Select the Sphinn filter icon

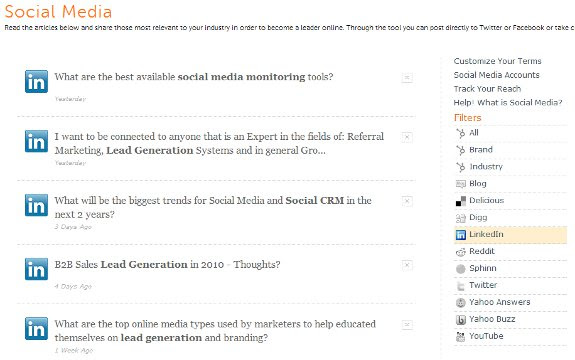[461, 269]
